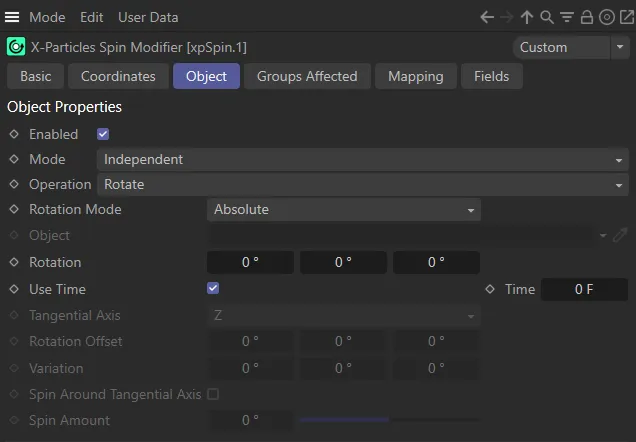The height and width of the screenshot is (442, 636).
Task: Open the Custom layout dropdown
Action: 561,47
